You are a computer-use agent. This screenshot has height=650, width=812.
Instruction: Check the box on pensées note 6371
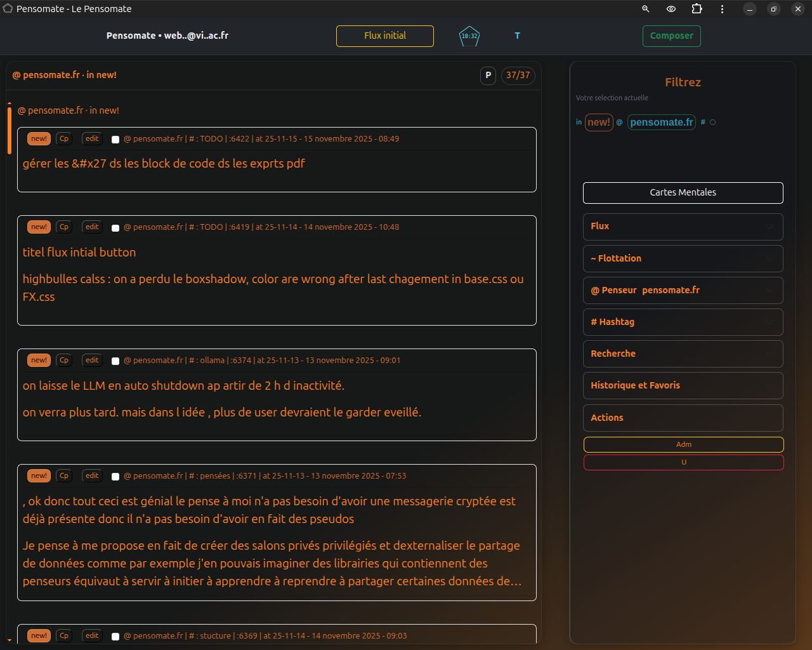coord(115,477)
